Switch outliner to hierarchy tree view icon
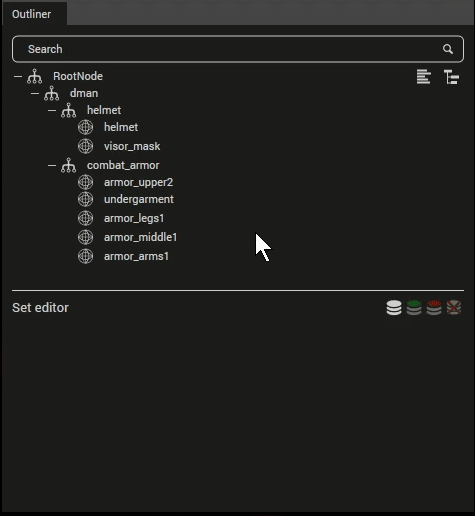Image resolution: width=475 pixels, height=516 pixels. [451, 77]
